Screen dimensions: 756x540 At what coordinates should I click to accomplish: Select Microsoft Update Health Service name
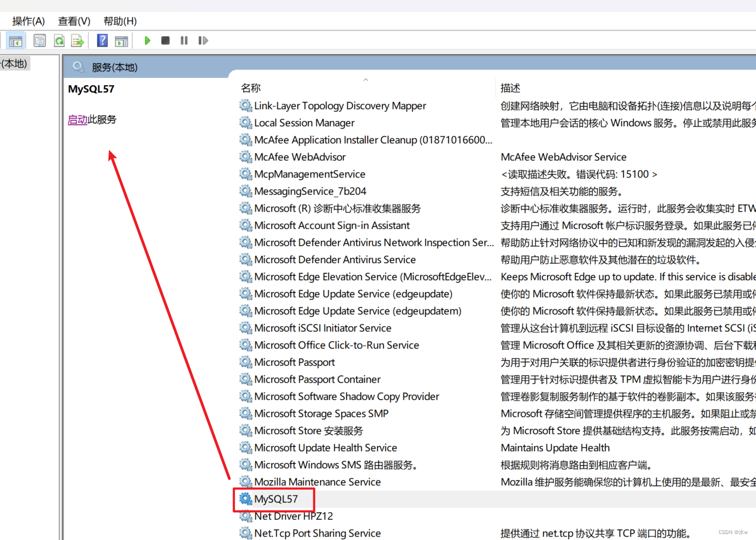pos(325,448)
